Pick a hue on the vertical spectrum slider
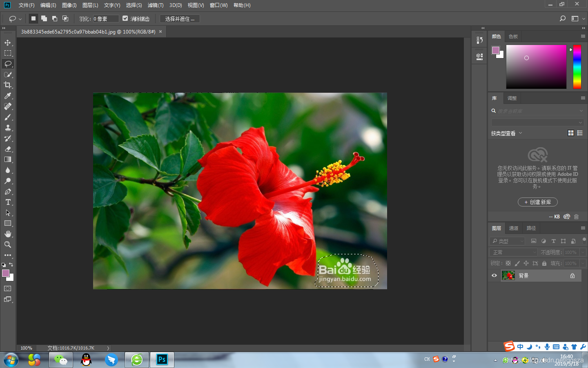Image resolution: width=588 pixels, height=368 pixels. (577, 67)
